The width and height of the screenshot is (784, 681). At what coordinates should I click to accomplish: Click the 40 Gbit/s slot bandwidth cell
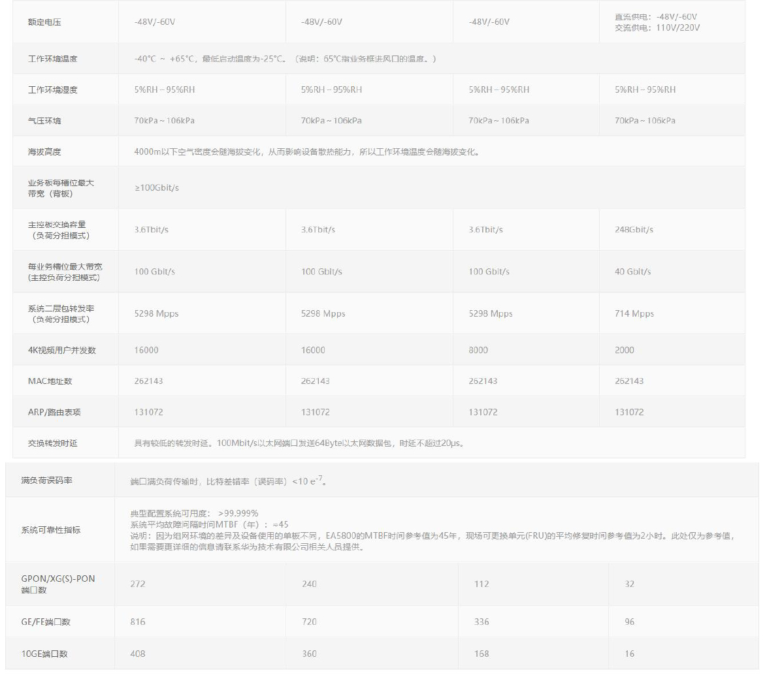[x=632, y=272]
